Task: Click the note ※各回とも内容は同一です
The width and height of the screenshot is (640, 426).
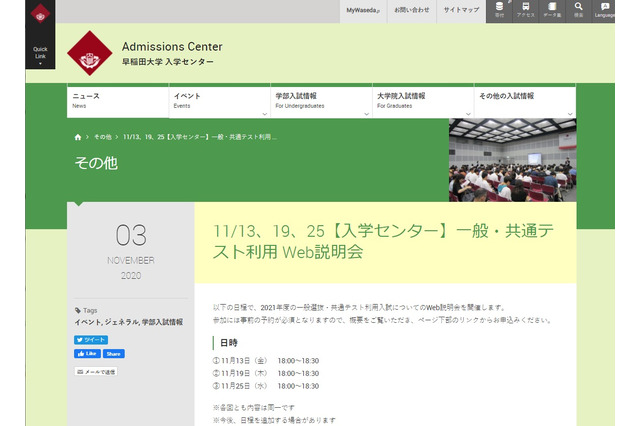Action: pos(253,408)
